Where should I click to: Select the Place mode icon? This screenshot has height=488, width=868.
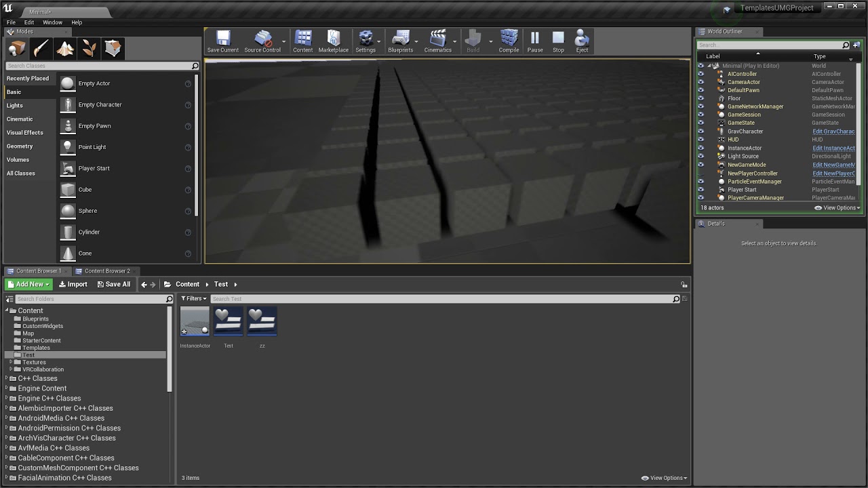click(x=17, y=48)
